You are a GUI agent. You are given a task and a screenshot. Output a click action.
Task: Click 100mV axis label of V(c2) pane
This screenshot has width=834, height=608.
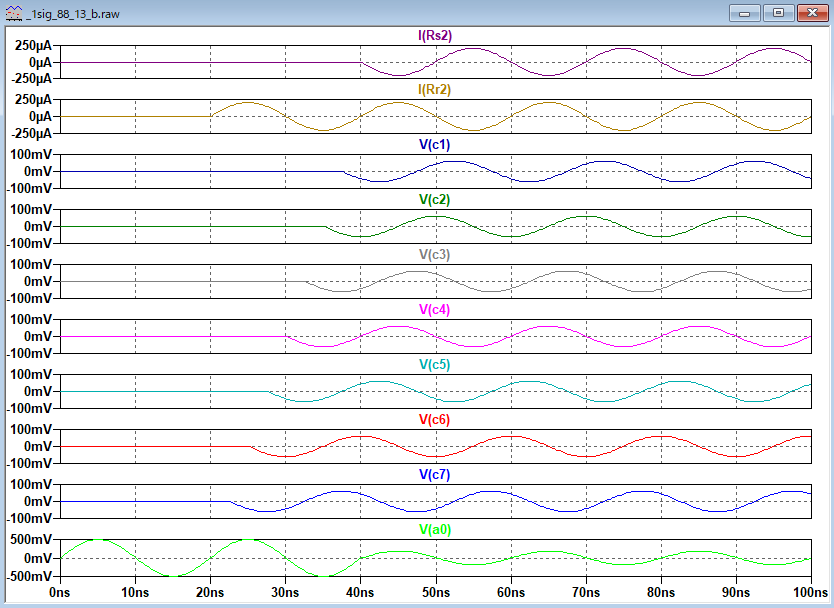[x=31, y=210]
